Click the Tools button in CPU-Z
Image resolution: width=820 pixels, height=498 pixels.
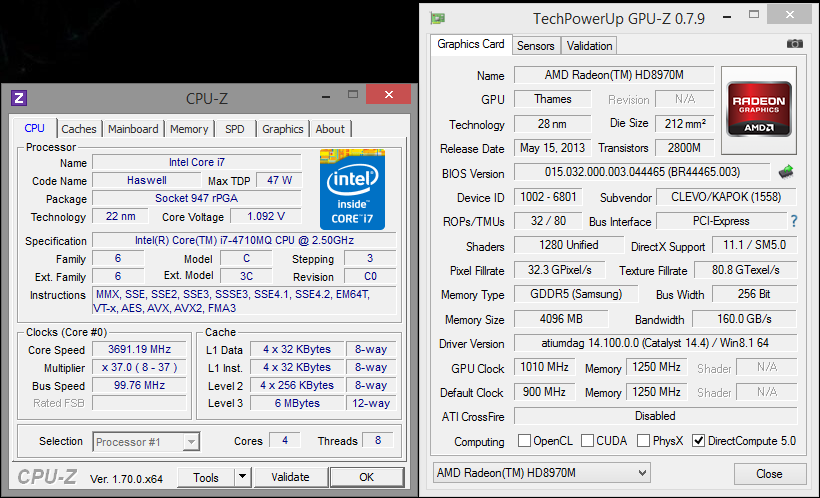tap(206, 477)
